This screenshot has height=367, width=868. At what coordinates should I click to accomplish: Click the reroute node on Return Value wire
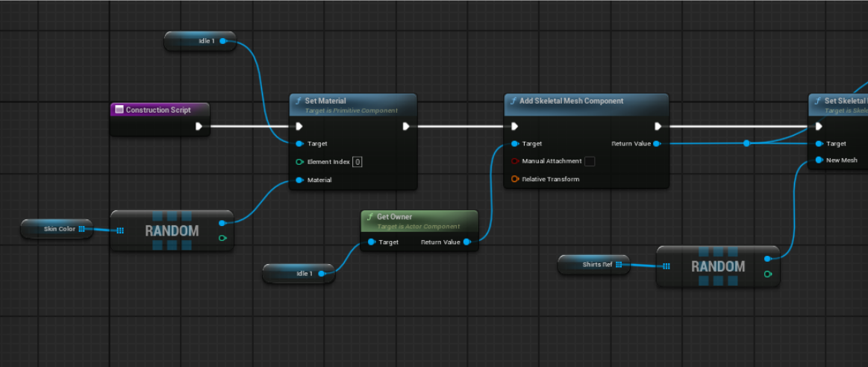tap(746, 143)
